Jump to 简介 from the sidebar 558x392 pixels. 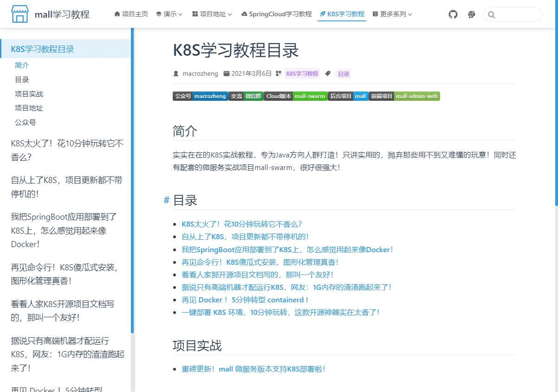22,65
